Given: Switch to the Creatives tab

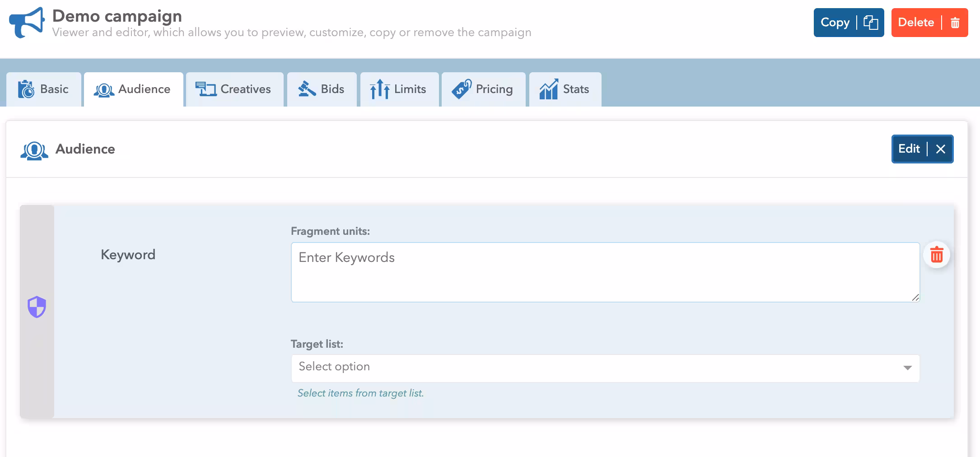Looking at the screenshot, I should pos(234,89).
